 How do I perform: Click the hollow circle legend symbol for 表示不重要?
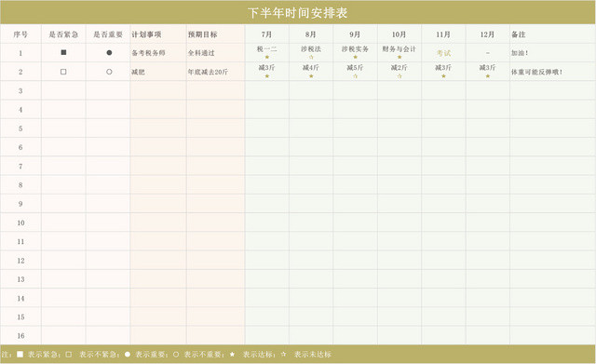pyautogui.click(x=176, y=354)
